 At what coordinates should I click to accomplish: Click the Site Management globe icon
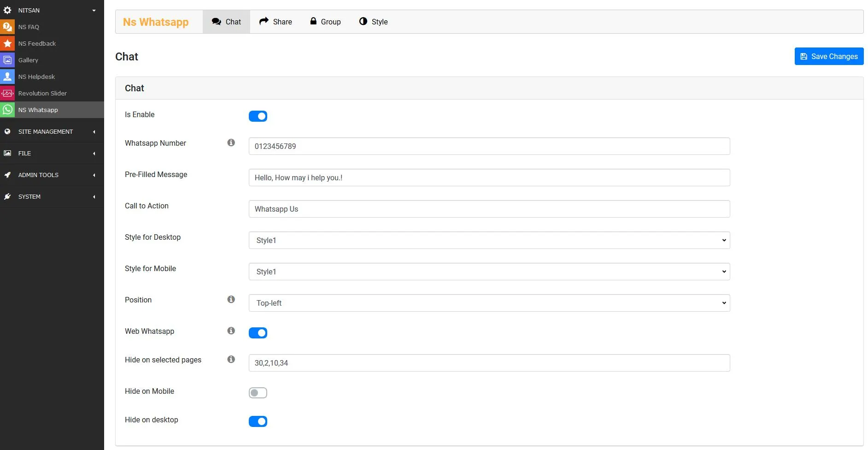(x=7, y=131)
